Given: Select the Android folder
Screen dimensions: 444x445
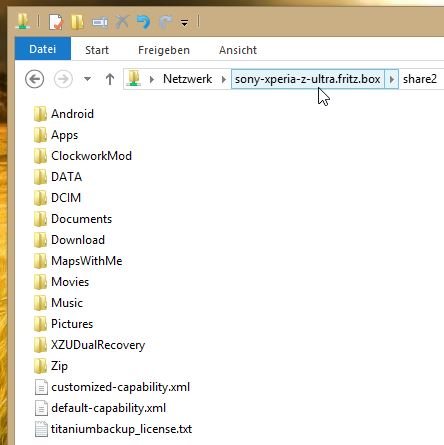Looking at the screenshot, I should [x=64, y=114].
